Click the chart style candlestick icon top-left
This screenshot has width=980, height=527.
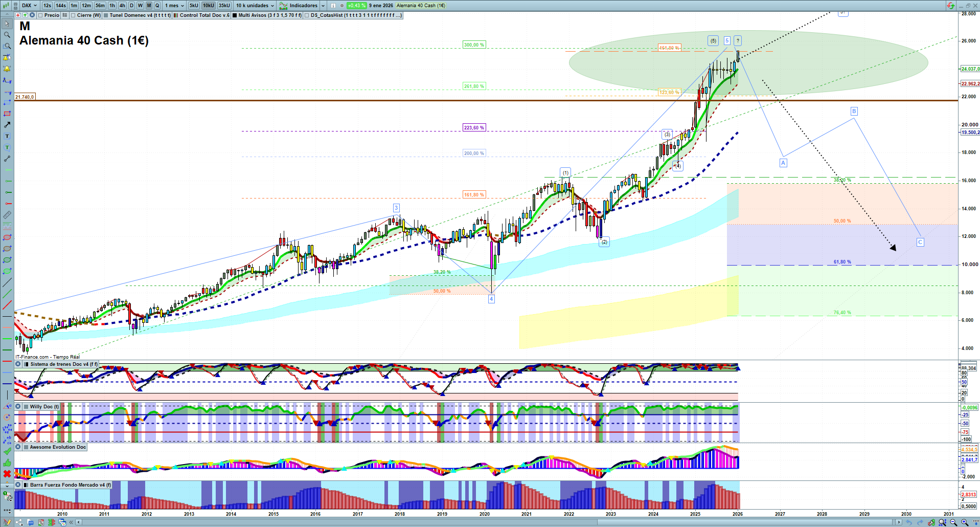tap(6, 6)
